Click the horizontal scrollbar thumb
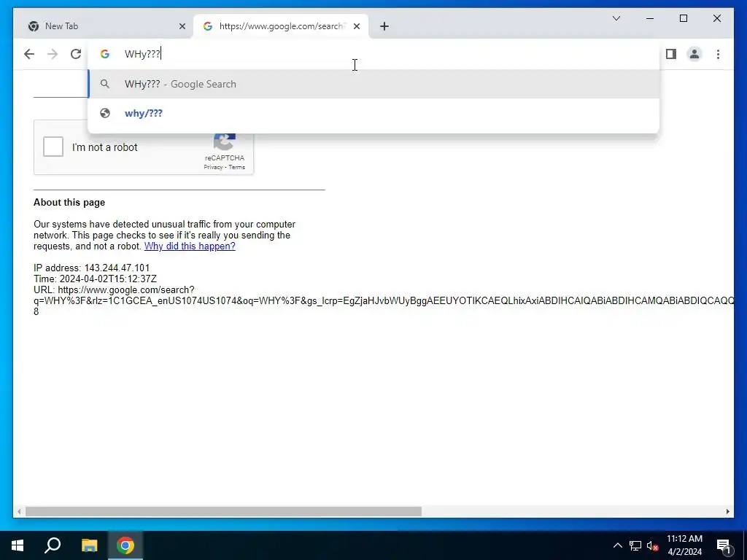Image resolution: width=747 pixels, height=560 pixels. pyautogui.click(x=223, y=511)
